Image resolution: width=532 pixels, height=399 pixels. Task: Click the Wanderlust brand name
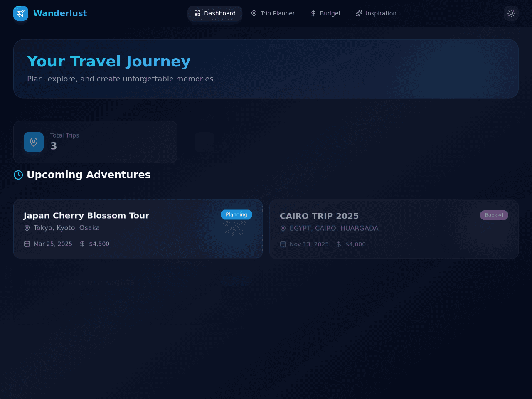[x=60, y=13]
